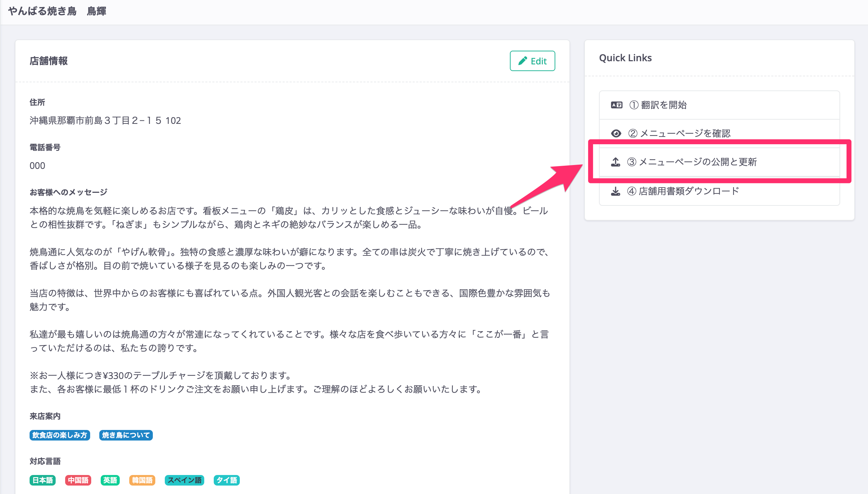This screenshot has width=868, height=494.
Task: Open ④ 店舗用書類ダウンロード link
Action: (x=719, y=191)
